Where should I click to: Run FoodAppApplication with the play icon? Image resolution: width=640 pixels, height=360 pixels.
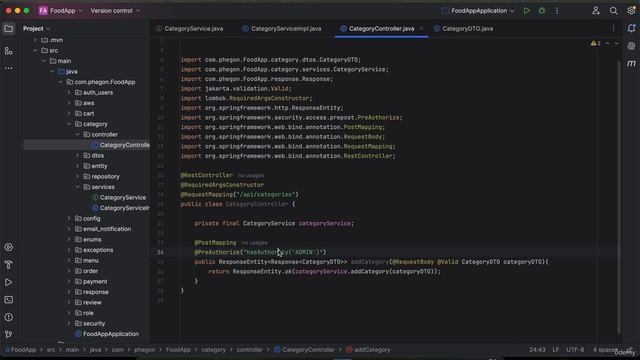(x=527, y=11)
